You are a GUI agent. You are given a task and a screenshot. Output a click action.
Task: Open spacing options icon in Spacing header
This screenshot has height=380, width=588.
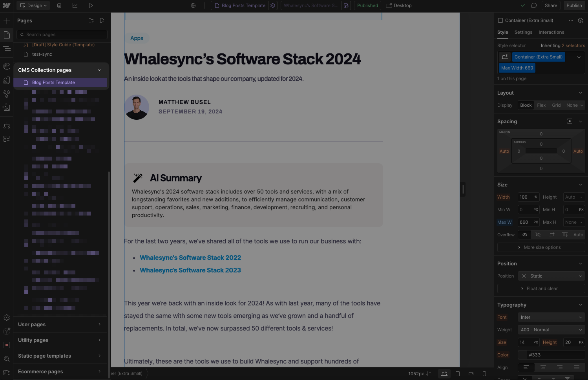point(570,121)
